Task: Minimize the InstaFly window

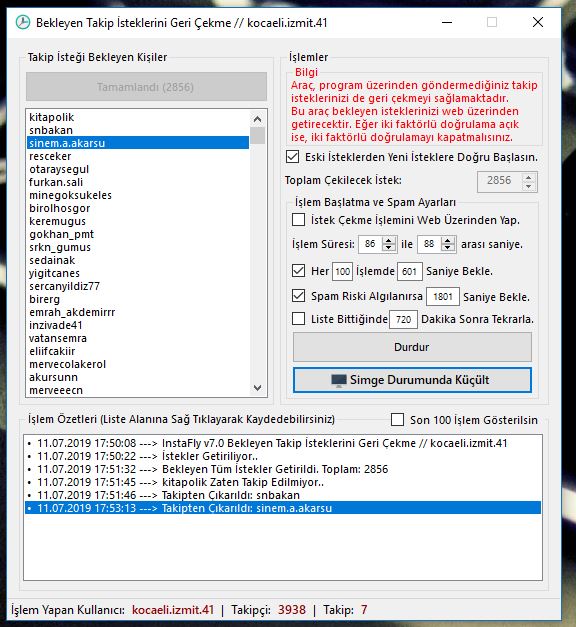Action: click(x=447, y=22)
